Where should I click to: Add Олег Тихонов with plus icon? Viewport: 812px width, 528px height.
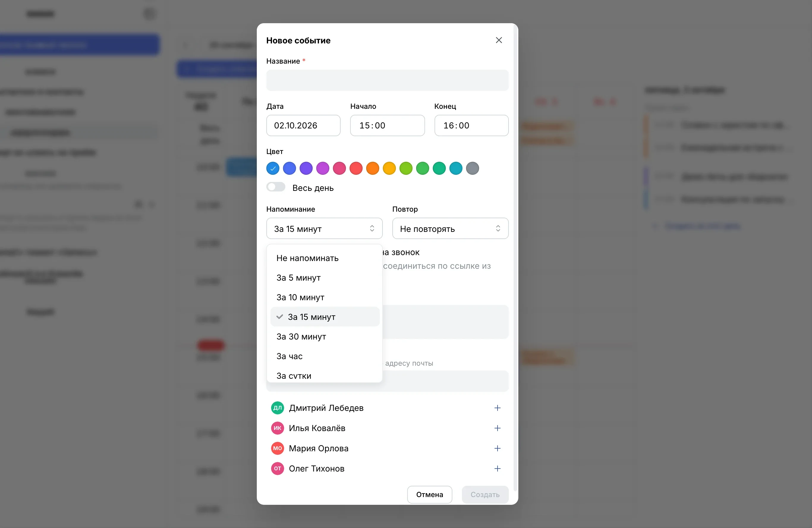[498, 469]
